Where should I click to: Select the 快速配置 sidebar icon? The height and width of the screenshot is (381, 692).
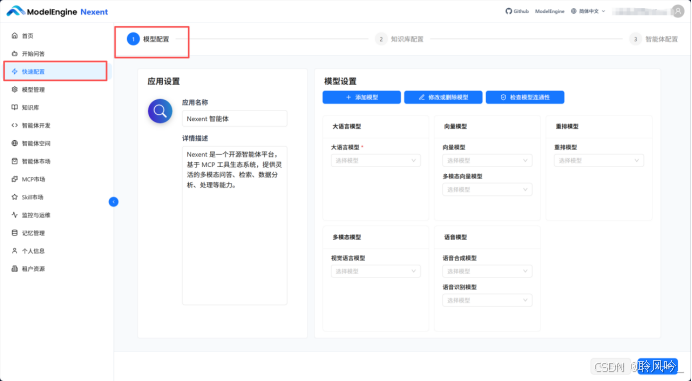coord(15,72)
